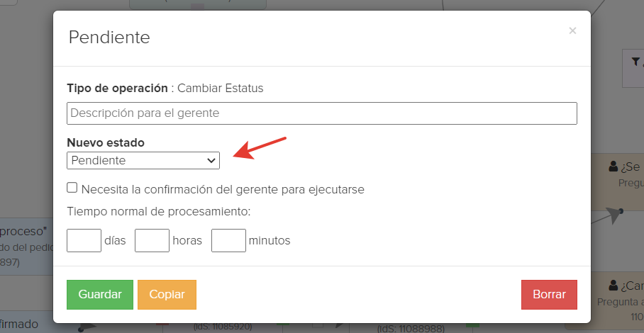Click the gray arrowhead connector near the right edge
The width and height of the screenshot is (644, 333).
point(614,215)
